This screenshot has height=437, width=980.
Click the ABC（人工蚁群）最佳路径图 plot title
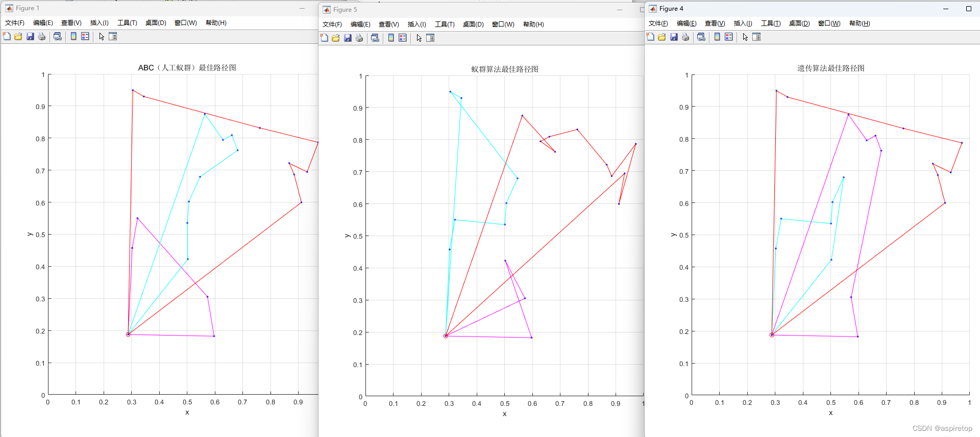coord(187,68)
